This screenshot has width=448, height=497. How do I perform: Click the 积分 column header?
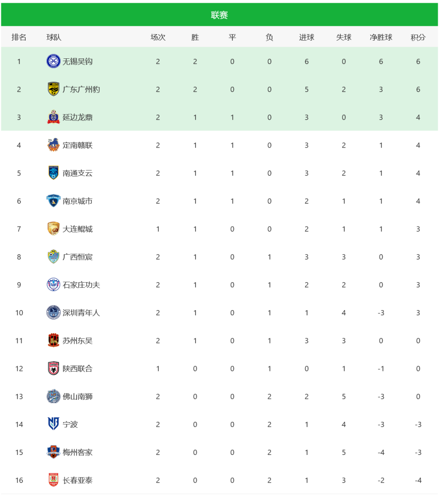point(418,37)
